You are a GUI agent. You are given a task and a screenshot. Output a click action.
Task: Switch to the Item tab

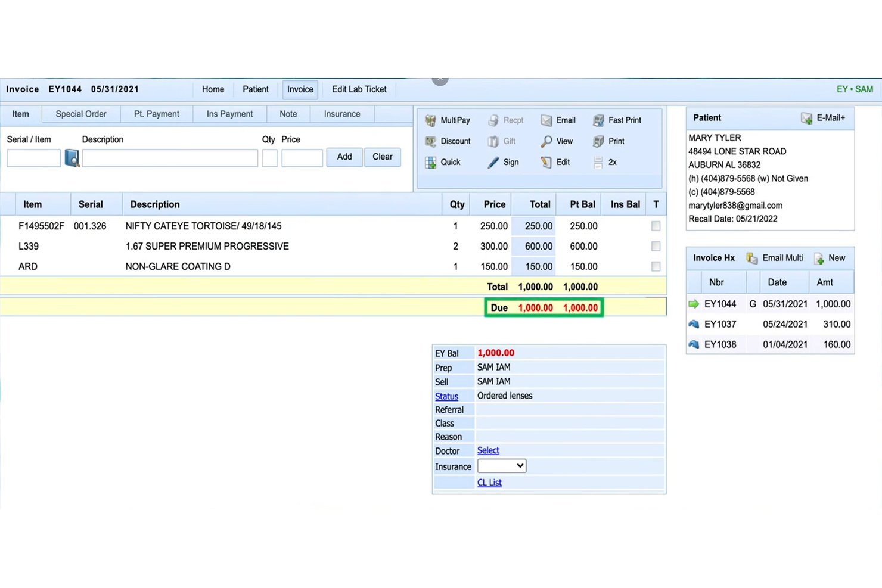point(20,114)
